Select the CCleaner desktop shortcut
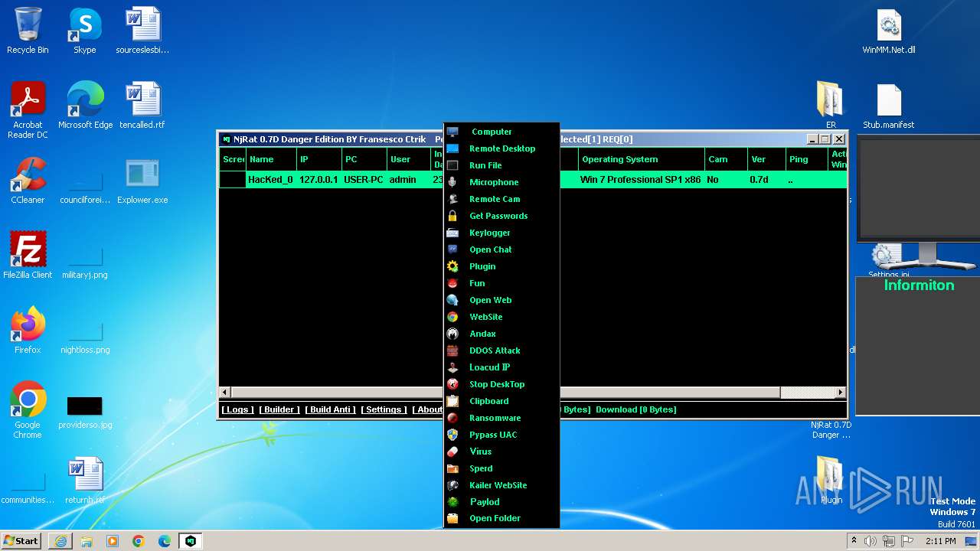980x551 pixels. 28,181
